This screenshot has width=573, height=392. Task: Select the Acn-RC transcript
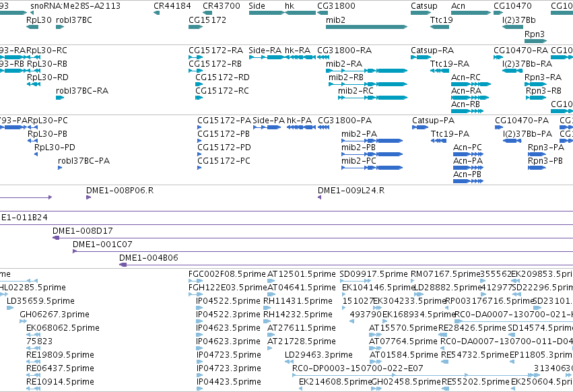click(471, 84)
